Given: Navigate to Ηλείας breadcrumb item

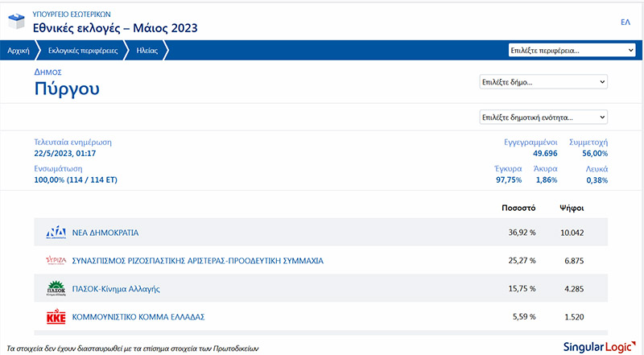Looking at the screenshot, I should click(147, 51).
